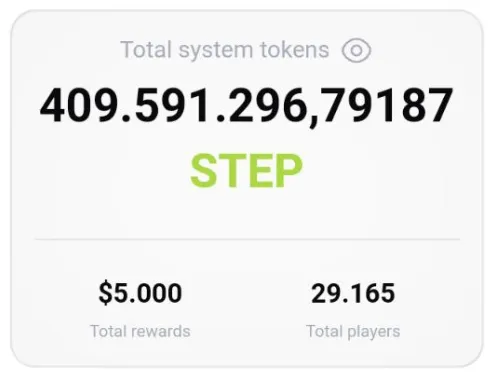Open the STEP token details

tap(246, 171)
